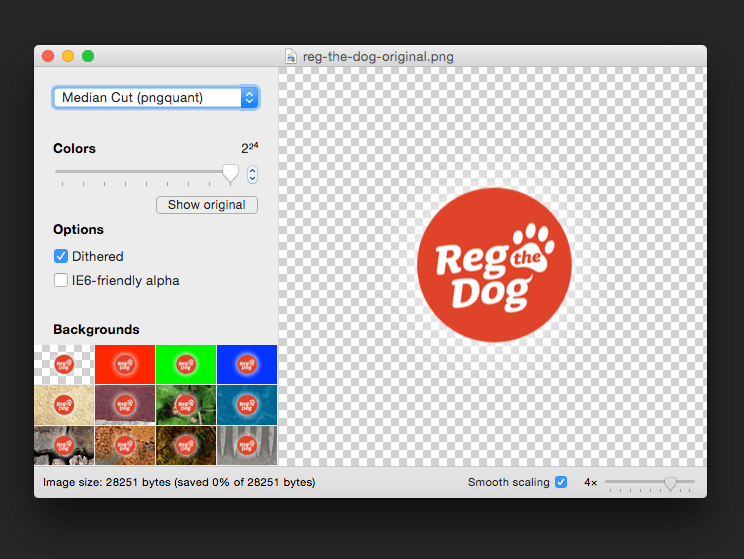Click the reg-the-dog-original.png window title
744x559 pixels.
coord(378,56)
